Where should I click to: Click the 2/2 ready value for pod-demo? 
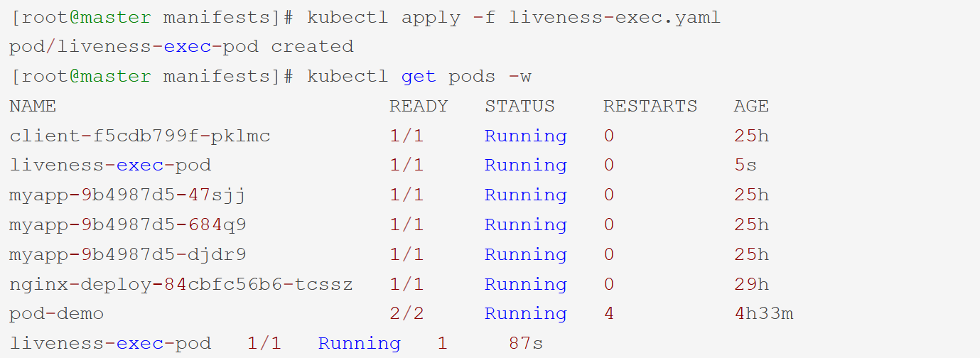tap(406, 314)
